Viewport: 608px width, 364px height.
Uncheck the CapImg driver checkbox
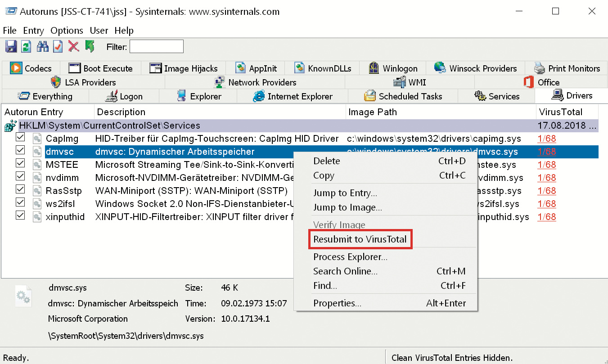pos(20,137)
